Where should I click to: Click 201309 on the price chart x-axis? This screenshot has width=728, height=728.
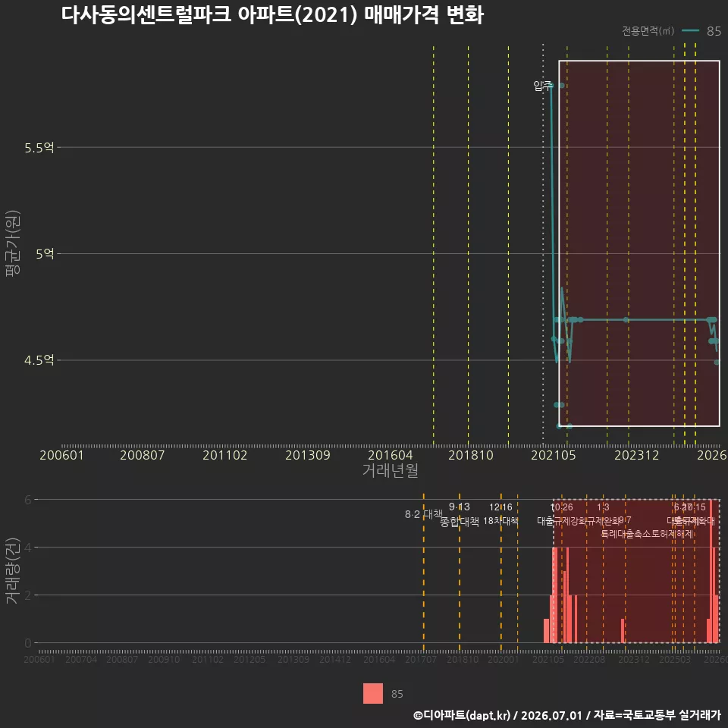click(x=307, y=455)
